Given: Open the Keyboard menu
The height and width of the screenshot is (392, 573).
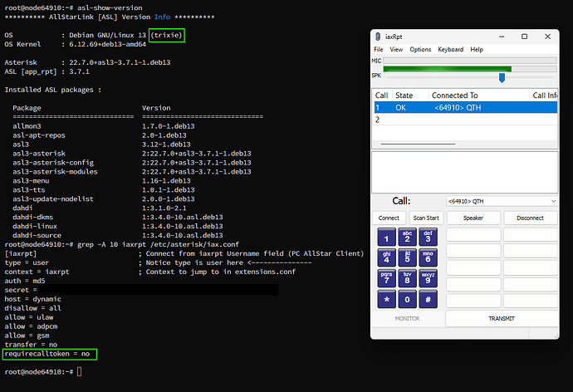Looking at the screenshot, I should 450,50.
